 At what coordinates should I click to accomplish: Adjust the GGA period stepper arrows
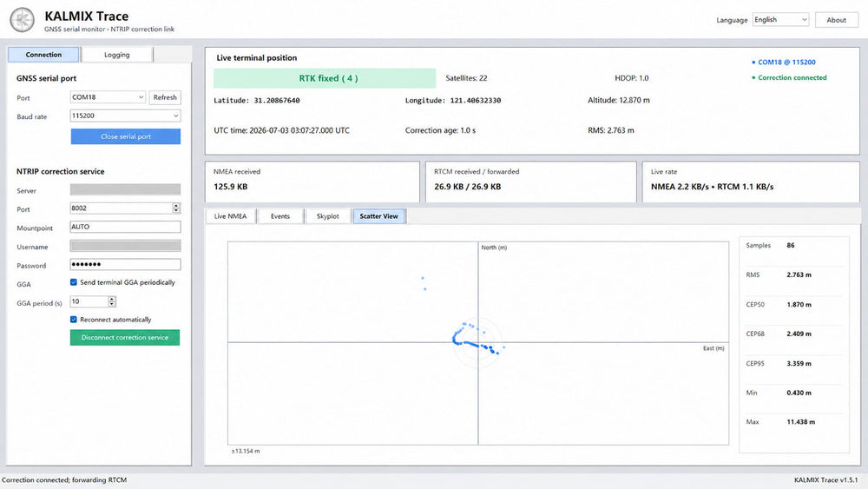pyautogui.click(x=112, y=301)
